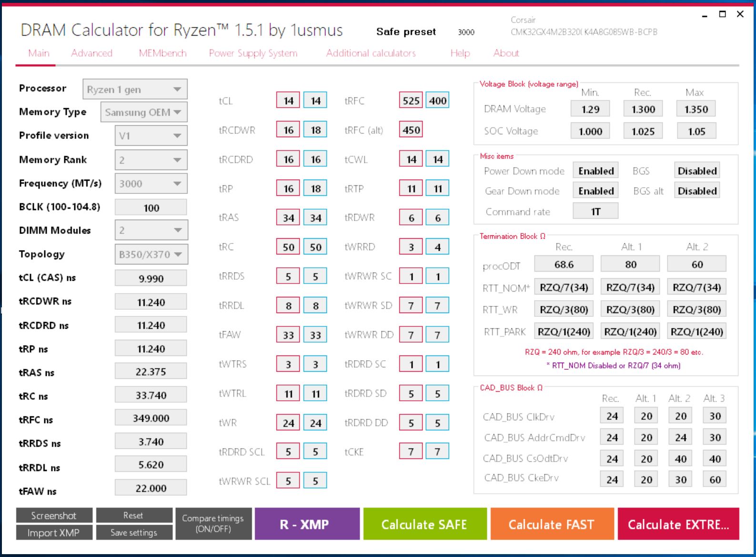Switch to the Main tab
This screenshot has height=557, width=756.
pyautogui.click(x=39, y=53)
